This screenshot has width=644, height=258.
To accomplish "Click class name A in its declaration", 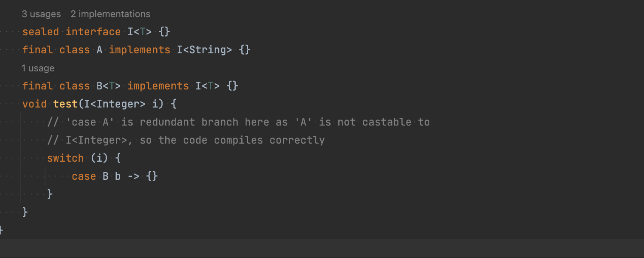I will pos(100,50).
